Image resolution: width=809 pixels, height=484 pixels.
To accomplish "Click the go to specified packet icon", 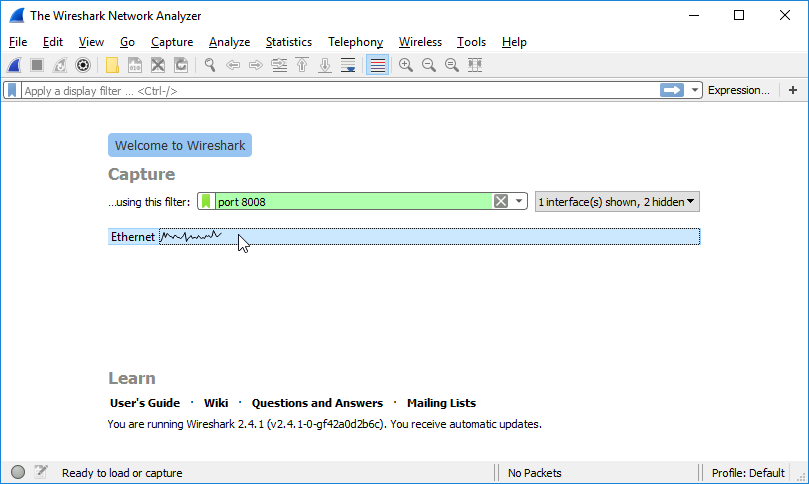I will [x=279, y=65].
